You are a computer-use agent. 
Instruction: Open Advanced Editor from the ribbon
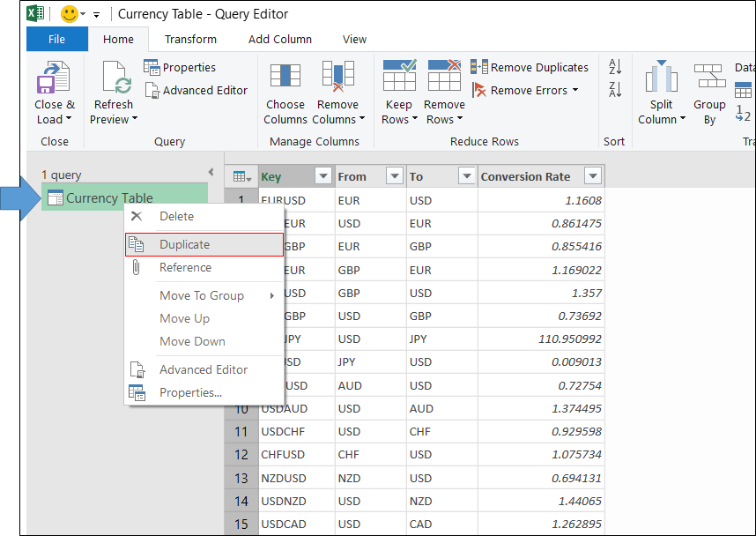coord(196,90)
